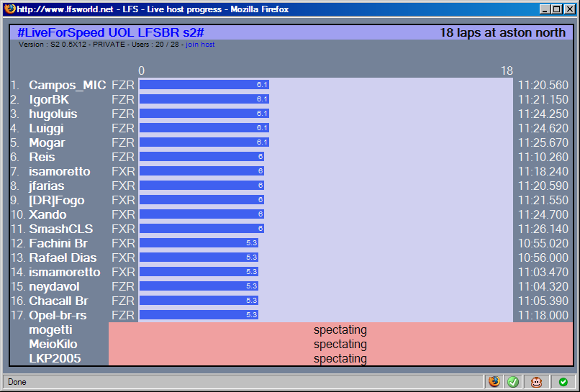Select driver name Opel-br-rs

point(58,316)
